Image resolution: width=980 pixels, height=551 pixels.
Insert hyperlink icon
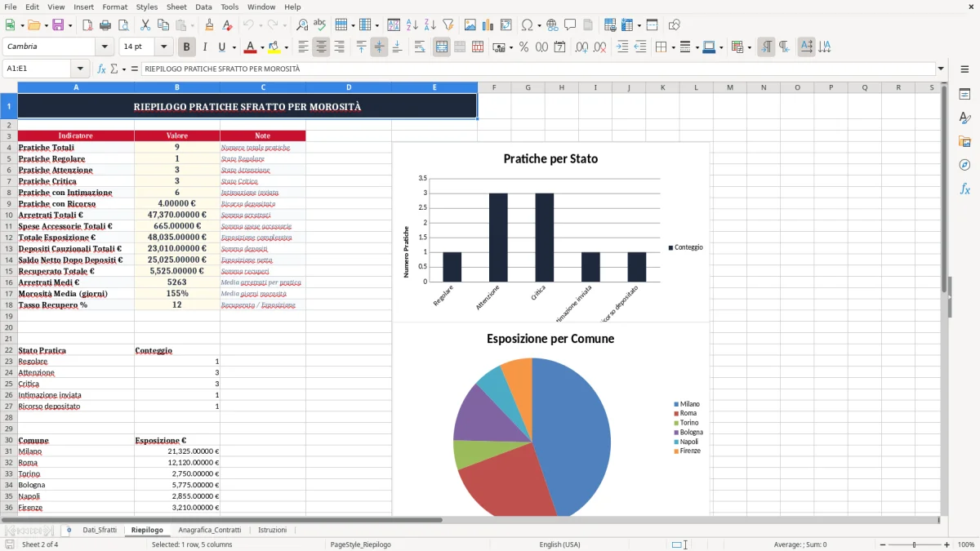(552, 25)
